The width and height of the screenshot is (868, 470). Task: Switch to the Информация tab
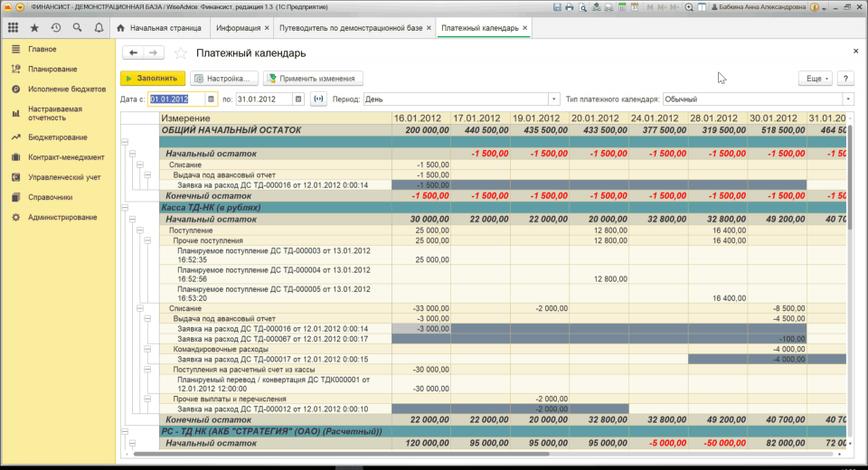(x=238, y=28)
